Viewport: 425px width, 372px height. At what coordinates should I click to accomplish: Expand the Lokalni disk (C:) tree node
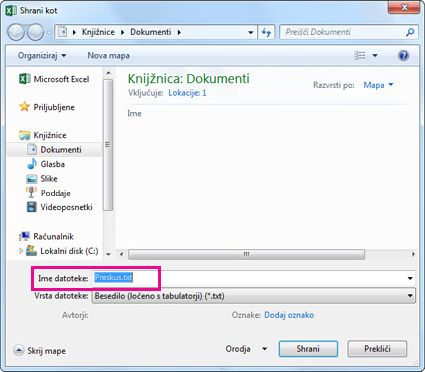21,250
